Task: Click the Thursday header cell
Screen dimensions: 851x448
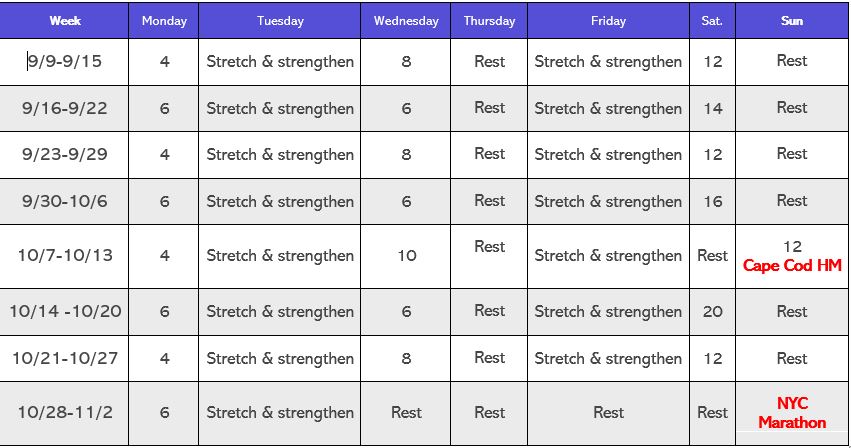Action: click(x=490, y=21)
